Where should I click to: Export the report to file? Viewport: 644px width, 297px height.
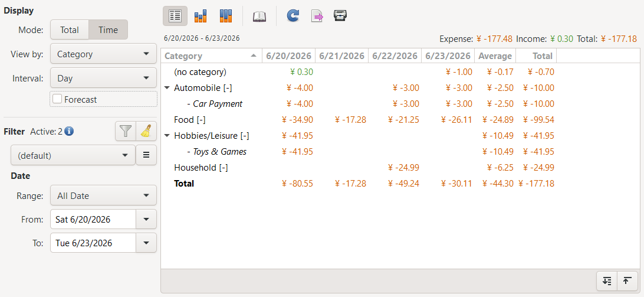pyautogui.click(x=317, y=16)
